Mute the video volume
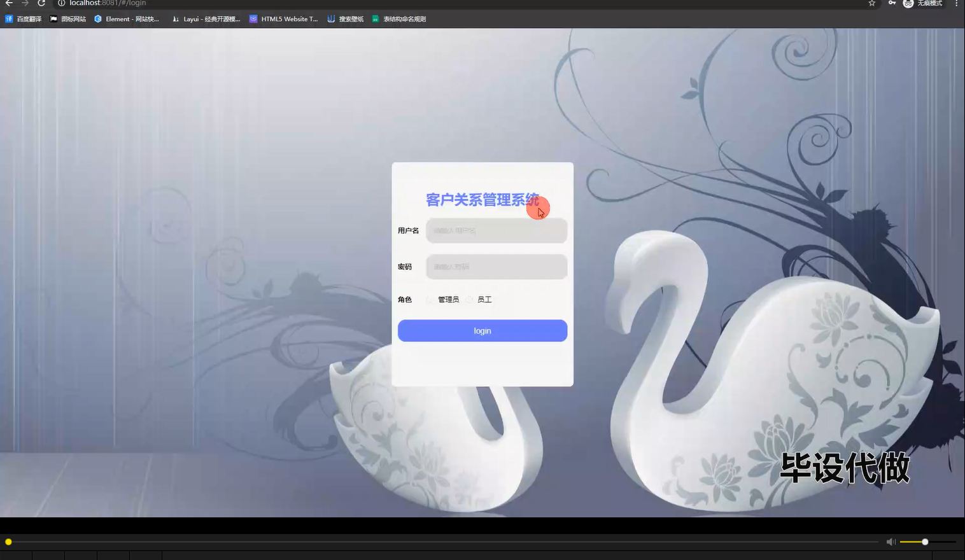Viewport: 965px width, 560px height. pyautogui.click(x=890, y=542)
